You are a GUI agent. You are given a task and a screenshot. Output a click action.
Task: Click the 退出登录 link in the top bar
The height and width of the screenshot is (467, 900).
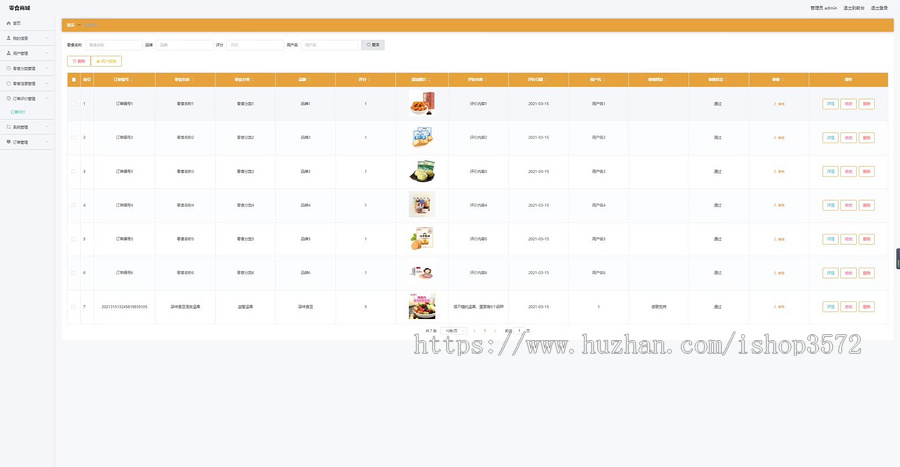coord(879,8)
